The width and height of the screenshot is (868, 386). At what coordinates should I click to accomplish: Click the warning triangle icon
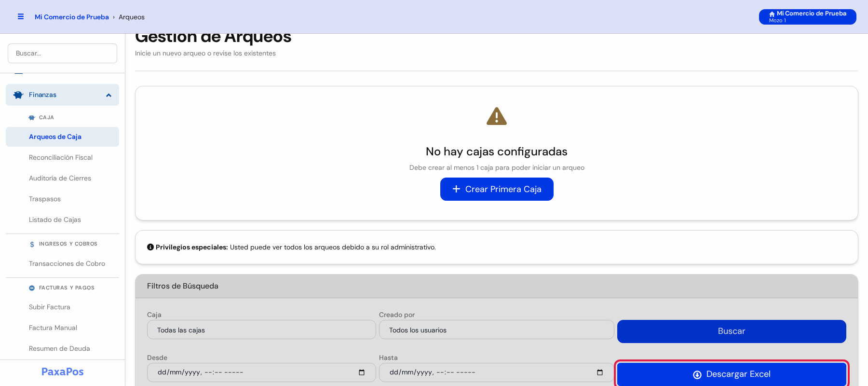pyautogui.click(x=497, y=116)
